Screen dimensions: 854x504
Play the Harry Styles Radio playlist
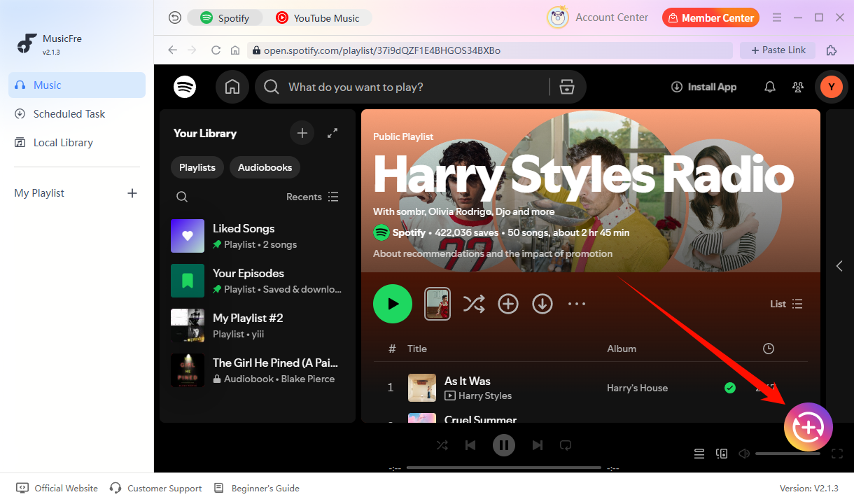(x=393, y=304)
